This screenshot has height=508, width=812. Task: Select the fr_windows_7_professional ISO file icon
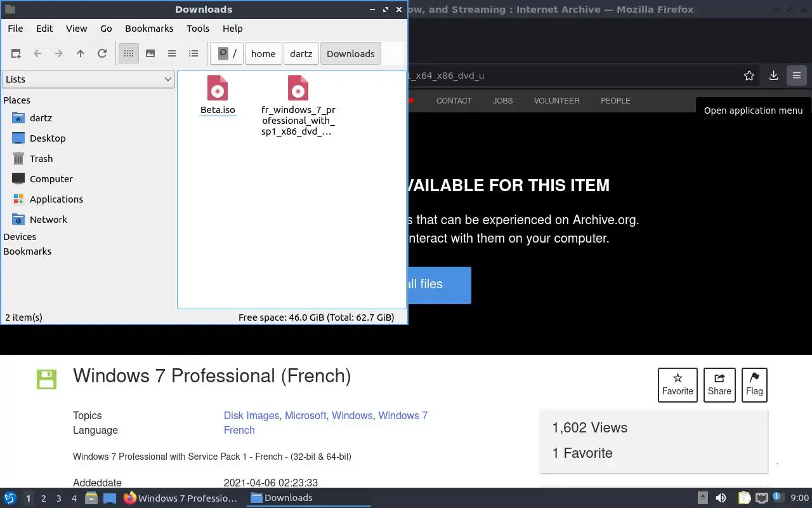[x=298, y=89]
